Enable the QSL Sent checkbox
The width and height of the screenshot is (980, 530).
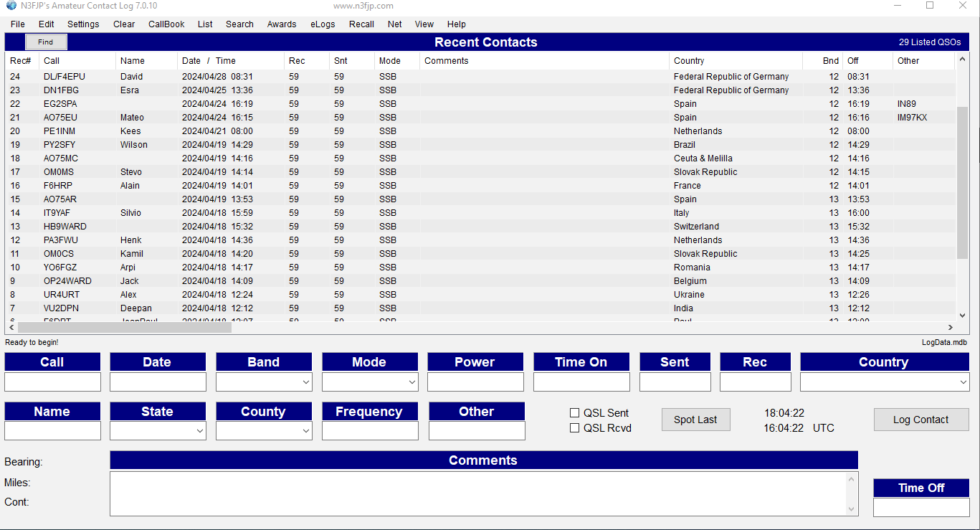[574, 413]
